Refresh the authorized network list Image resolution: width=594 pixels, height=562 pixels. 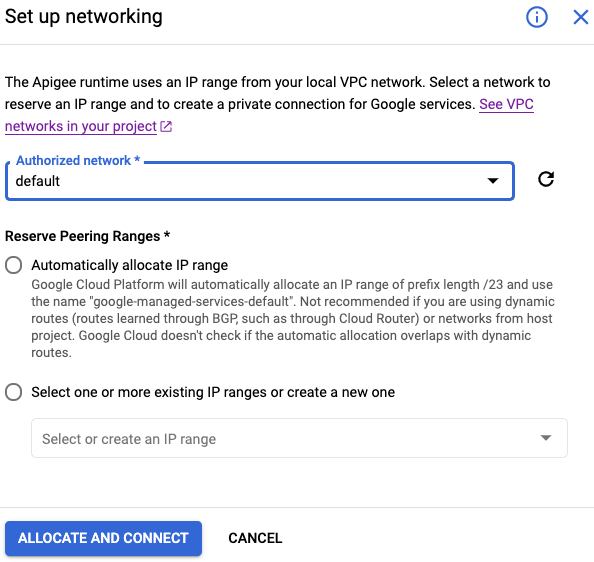point(546,179)
